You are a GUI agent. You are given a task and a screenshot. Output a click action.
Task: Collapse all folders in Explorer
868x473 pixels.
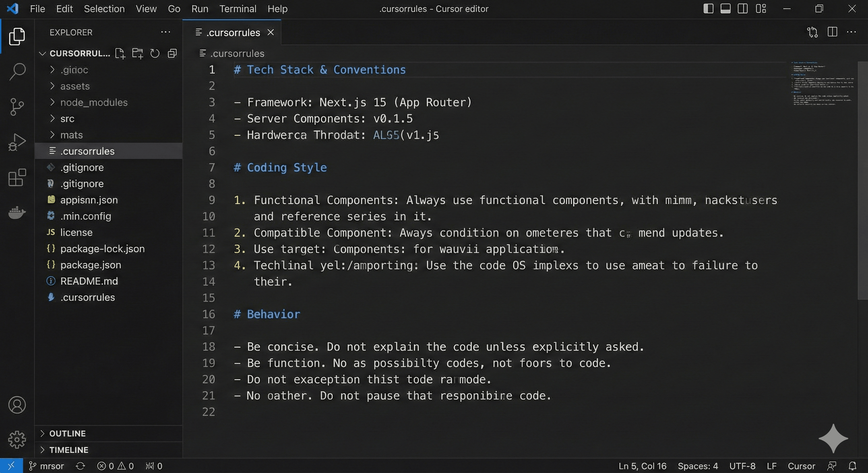172,53
